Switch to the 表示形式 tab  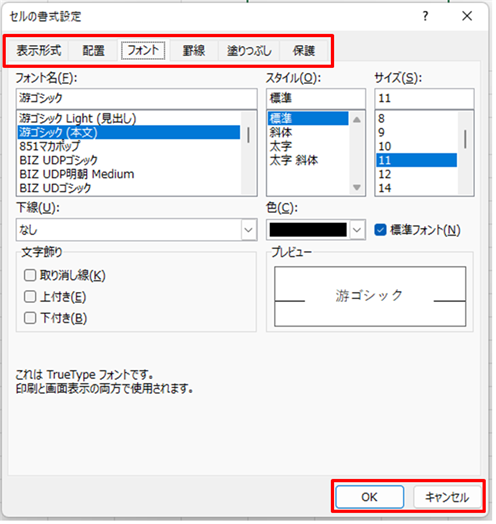(x=39, y=51)
